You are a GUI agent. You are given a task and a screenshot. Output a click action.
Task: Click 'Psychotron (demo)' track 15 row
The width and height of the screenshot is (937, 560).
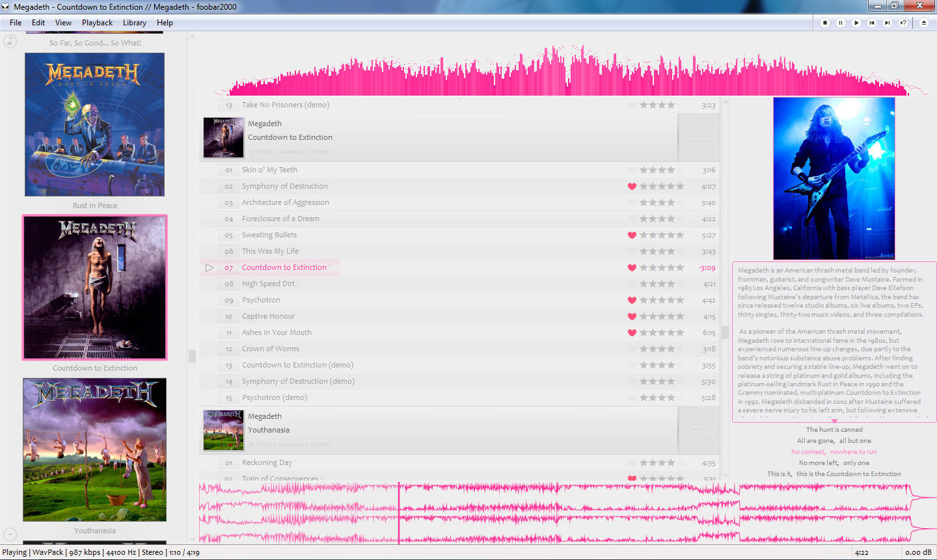(x=459, y=397)
